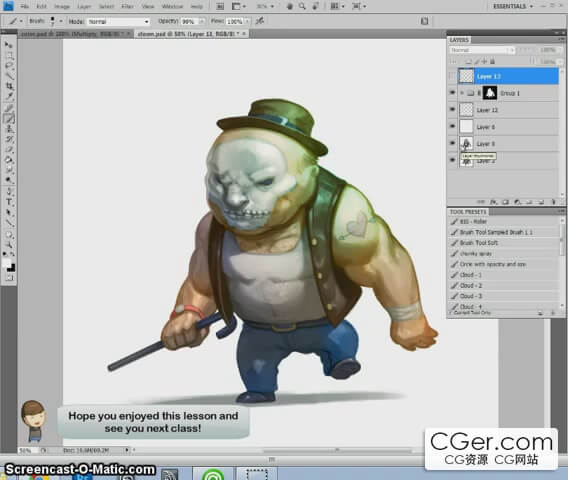The height and width of the screenshot is (480, 568).
Task: Select the Eyedropper tool
Action: click(x=9, y=96)
